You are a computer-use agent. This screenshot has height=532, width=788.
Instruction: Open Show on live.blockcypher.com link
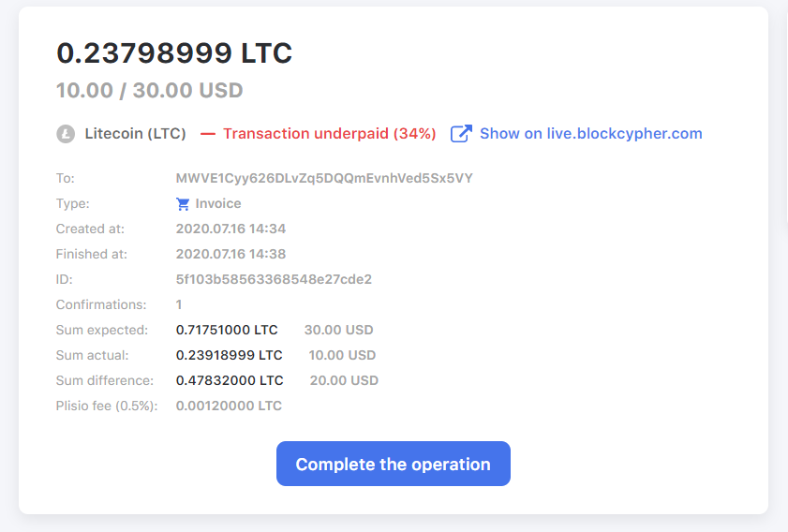tap(590, 134)
